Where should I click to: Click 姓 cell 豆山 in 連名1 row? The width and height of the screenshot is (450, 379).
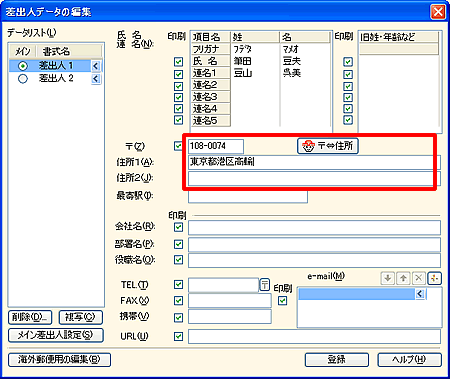255,73
